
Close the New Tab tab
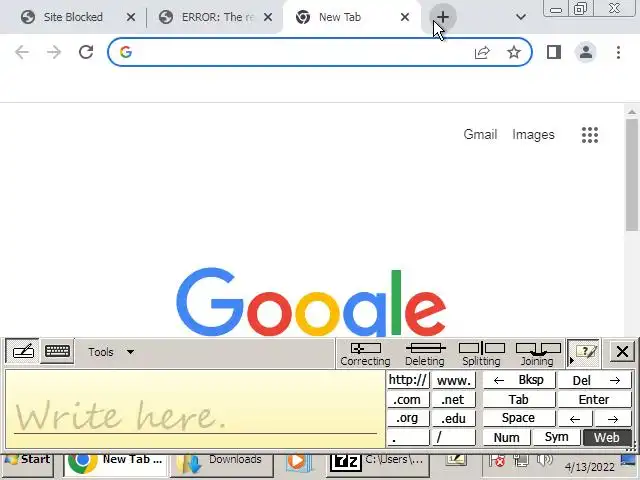click(404, 17)
